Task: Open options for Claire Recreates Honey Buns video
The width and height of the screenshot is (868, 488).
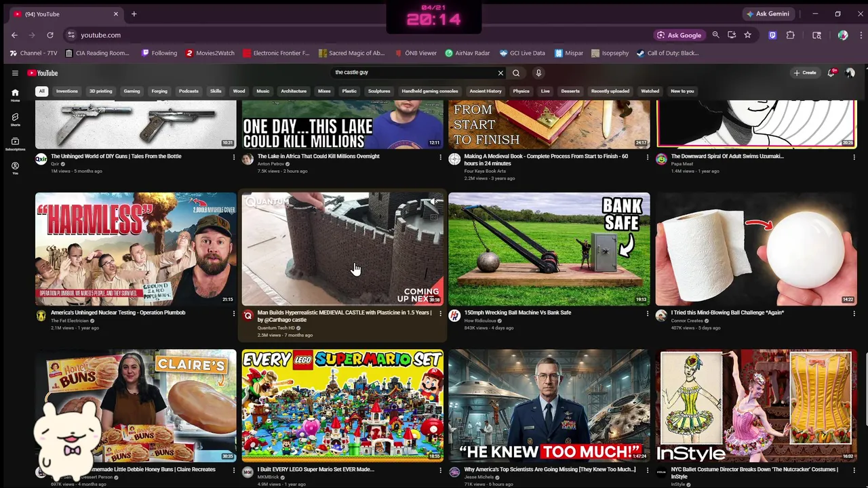Action: (x=233, y=470)
